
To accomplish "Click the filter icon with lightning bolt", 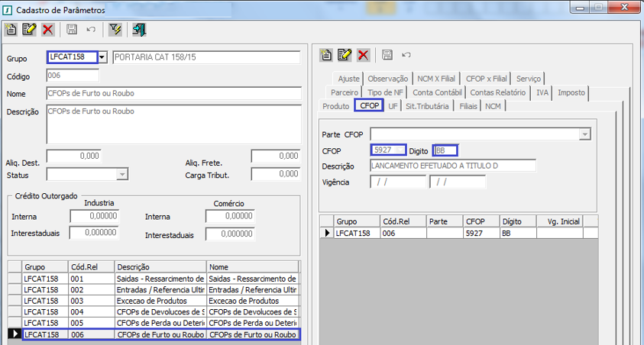I will coord(115,30).
